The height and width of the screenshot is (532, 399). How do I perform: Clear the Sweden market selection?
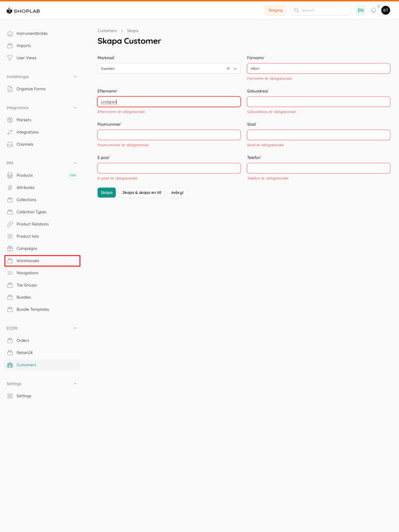coord(228,69)
